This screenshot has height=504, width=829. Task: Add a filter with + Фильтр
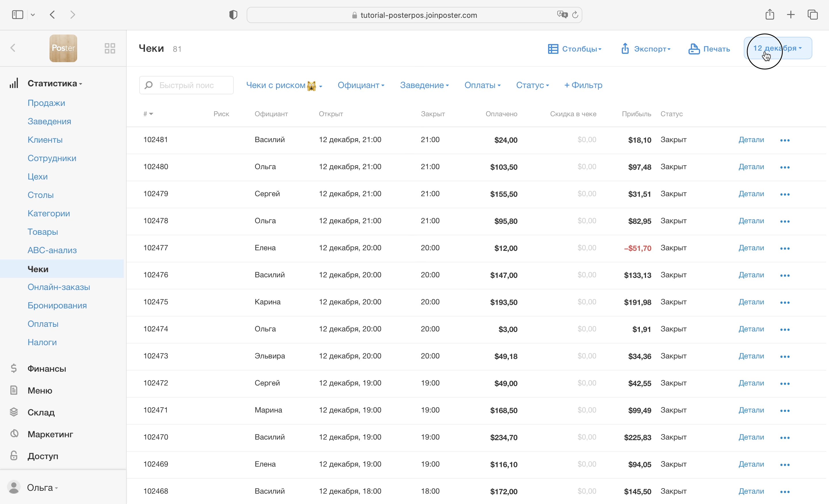click(x=583, y=85)
